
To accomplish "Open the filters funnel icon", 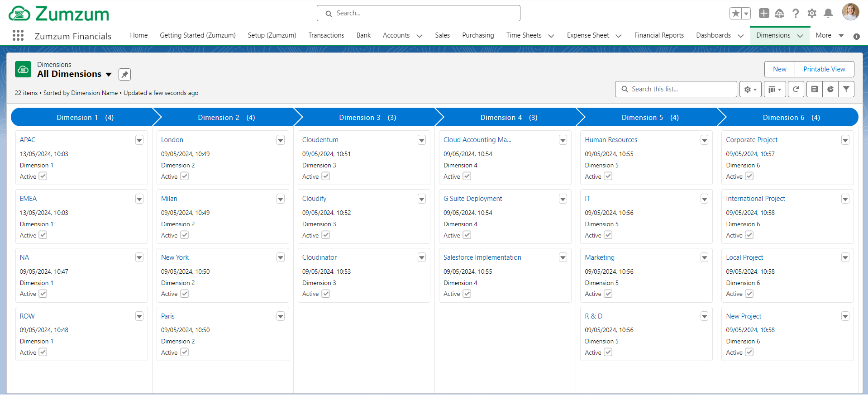I will tap(846, 89).
